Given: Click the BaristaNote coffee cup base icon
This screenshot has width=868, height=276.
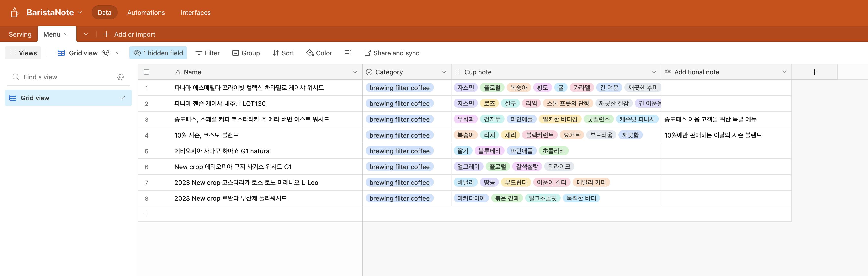Looking at the screenshot, I should point(14,12).
